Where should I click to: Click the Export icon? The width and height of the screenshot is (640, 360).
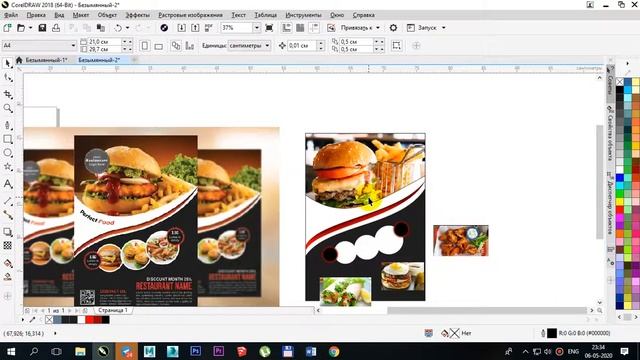(x=195, y=28)
